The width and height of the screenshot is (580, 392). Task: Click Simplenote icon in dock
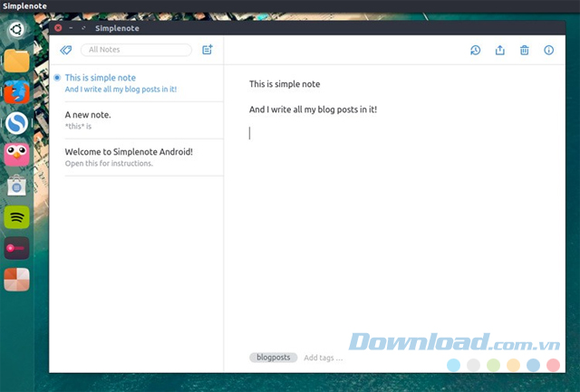[x=17, y=123]
